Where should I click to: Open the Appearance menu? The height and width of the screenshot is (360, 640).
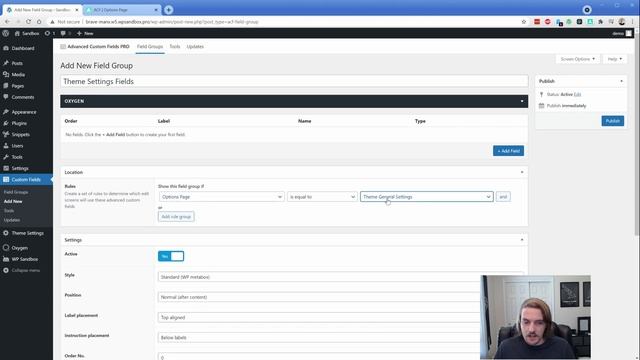click(x=24, y=112)
